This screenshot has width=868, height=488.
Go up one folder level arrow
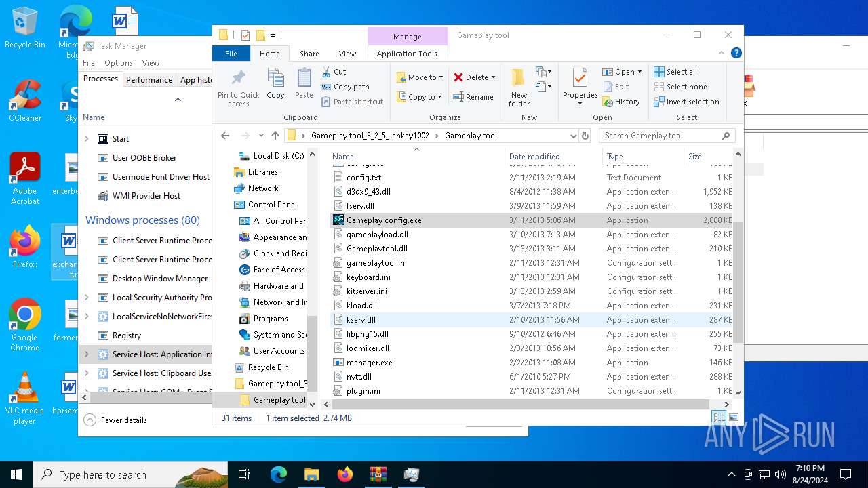pyautogui.click(x=275, y=136)
